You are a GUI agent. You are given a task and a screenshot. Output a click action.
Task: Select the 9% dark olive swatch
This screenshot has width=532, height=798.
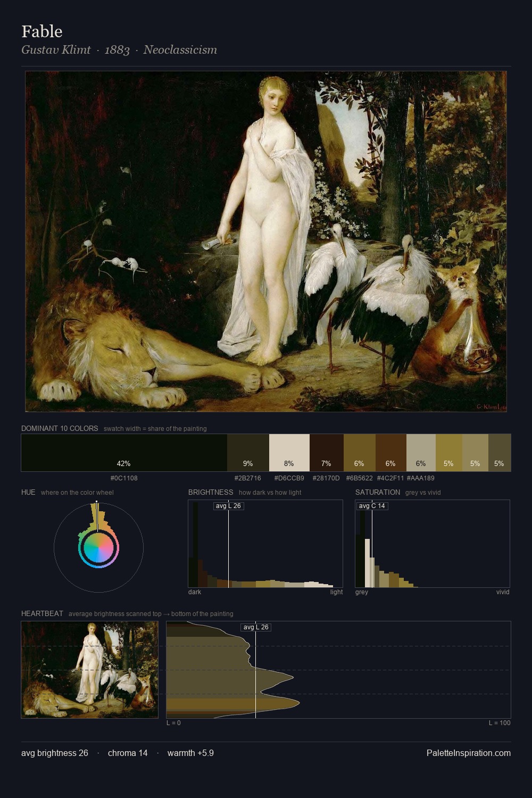(x=248, y=453)
